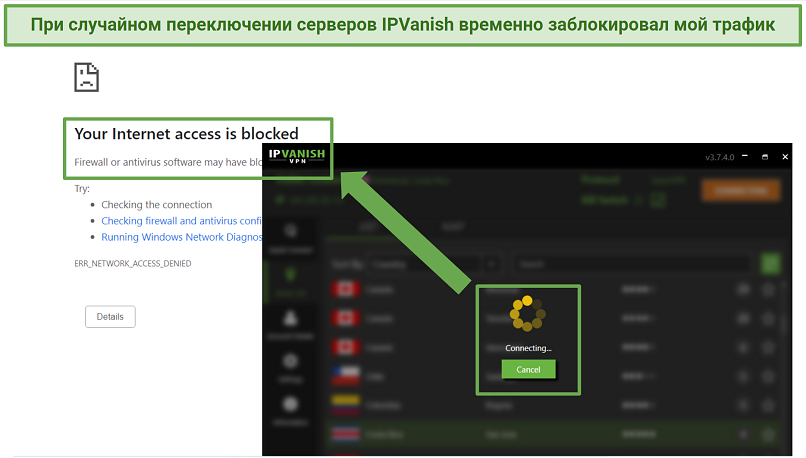Image resolution: width=806 pixels, height=458 pixels.
Task: Select the 'Firewall or antivirus software' message
Action: [x=168, y=162]
